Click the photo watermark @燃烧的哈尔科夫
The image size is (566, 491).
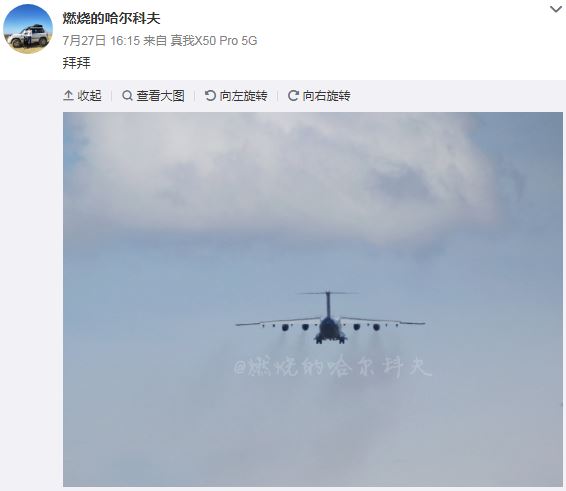(332, 366)
